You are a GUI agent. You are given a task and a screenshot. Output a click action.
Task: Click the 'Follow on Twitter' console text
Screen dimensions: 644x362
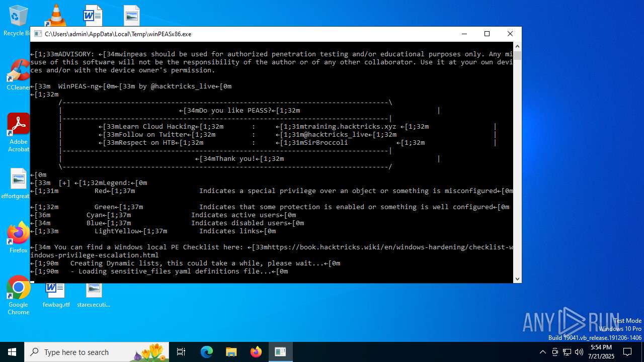click(x=153, y=135)
